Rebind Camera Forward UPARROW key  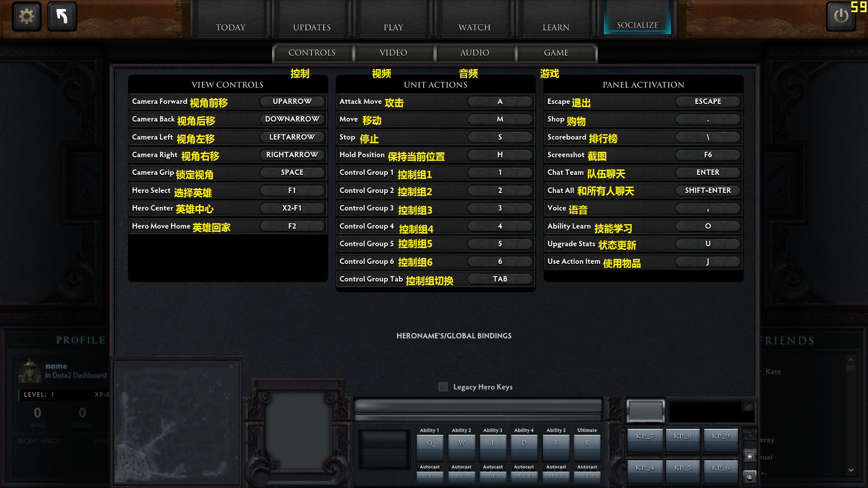(292, 102)
